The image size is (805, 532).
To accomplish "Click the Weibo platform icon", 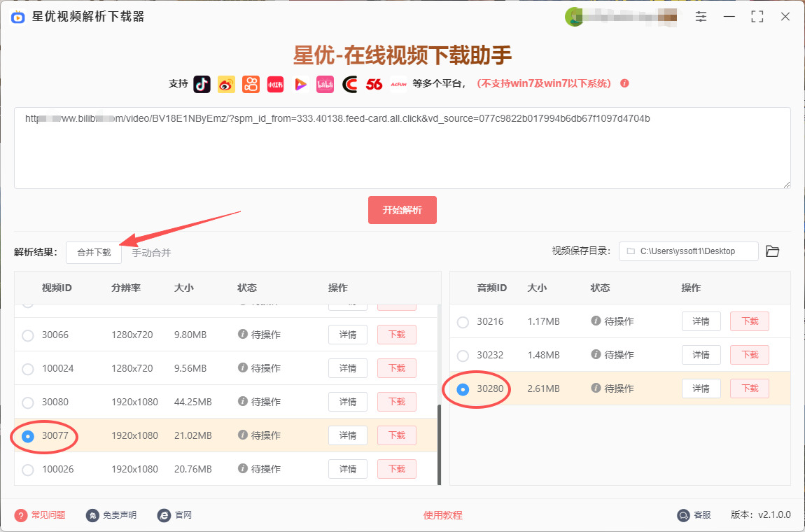I will pos(226,84).
